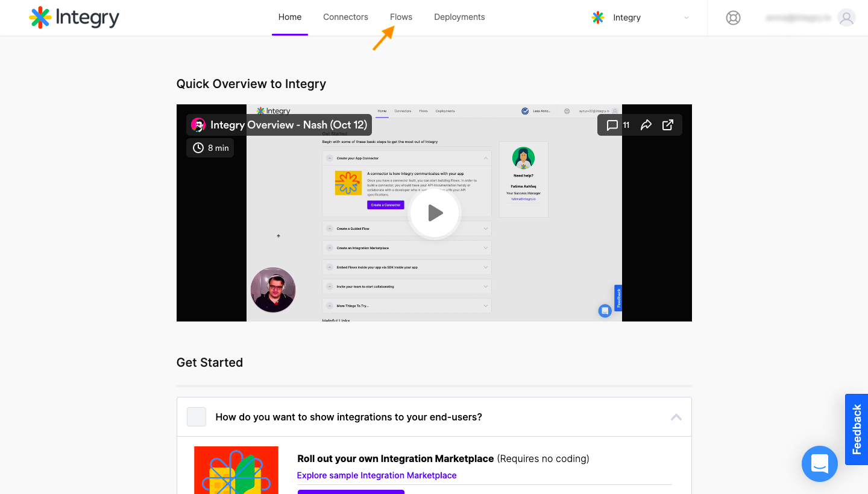Image resolution: width=868 pixels, height=494 pixels.
Task: Open the blue Feedback side tab
Action: 857,429
